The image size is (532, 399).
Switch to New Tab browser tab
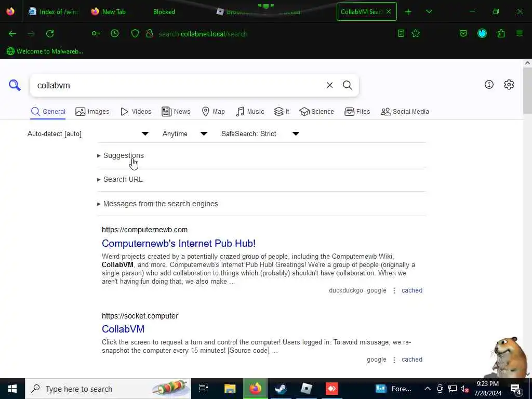click(109, 12)
